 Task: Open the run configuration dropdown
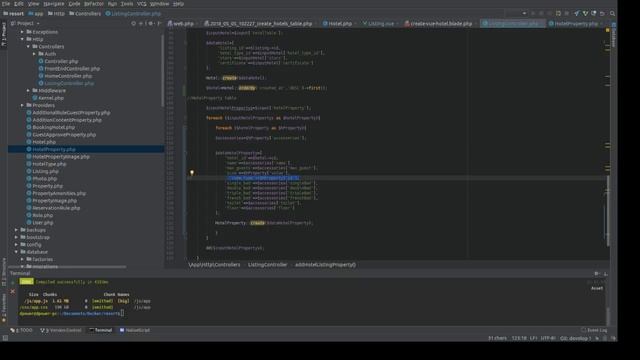[x=516, y=13]
